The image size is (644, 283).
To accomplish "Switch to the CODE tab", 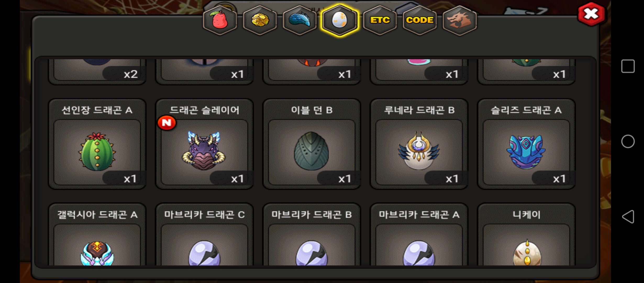I will coord(420,20).
